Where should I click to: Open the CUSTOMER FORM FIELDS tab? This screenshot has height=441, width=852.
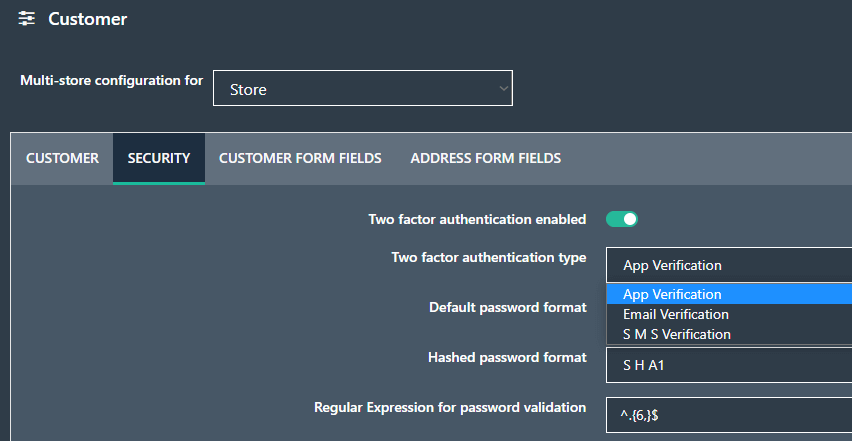[x=300, y=158]
